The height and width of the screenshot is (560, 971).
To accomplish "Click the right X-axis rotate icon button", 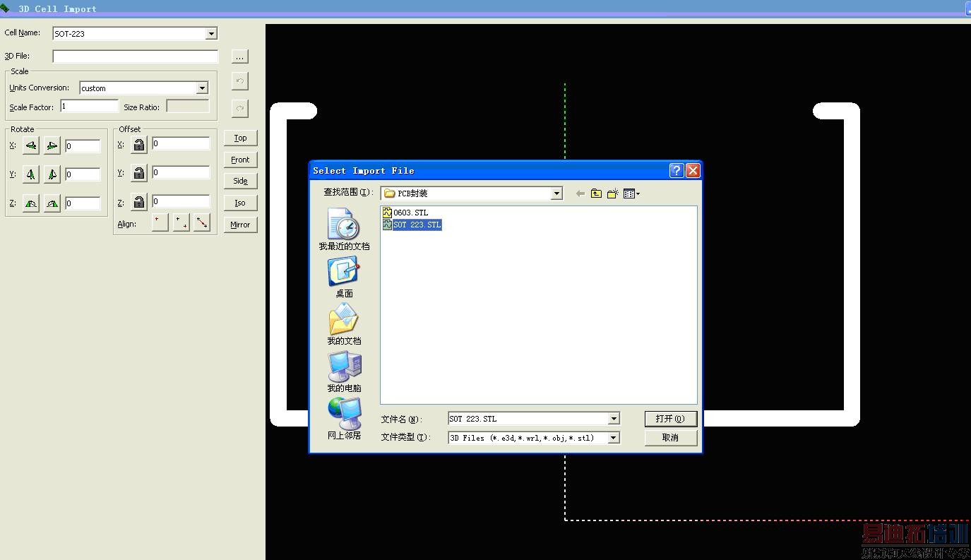I will click(x=52, y=145).
